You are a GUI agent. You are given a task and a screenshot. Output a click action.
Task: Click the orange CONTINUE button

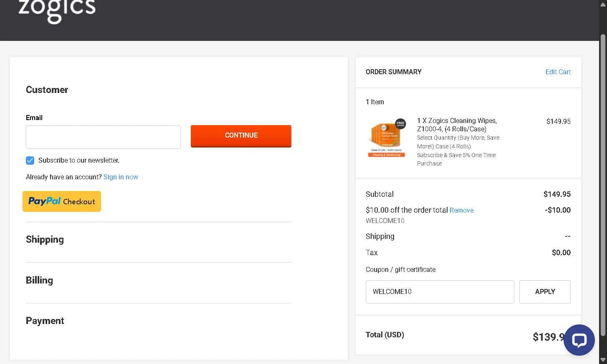point(241,136)
